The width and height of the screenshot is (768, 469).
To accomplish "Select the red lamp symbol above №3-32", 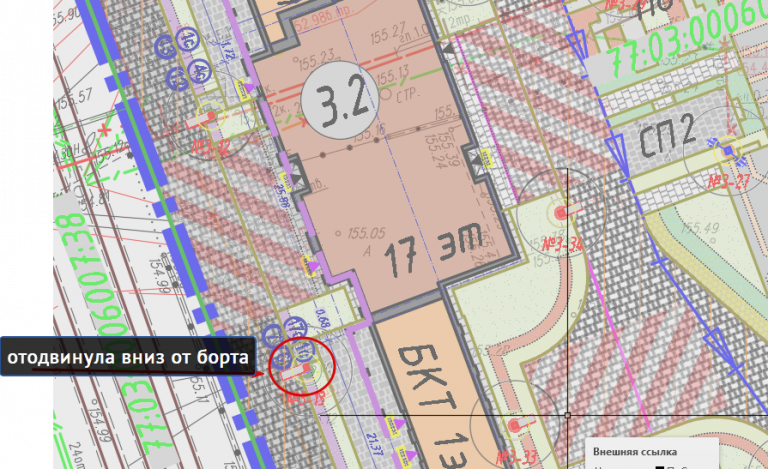I will (200, 119).
